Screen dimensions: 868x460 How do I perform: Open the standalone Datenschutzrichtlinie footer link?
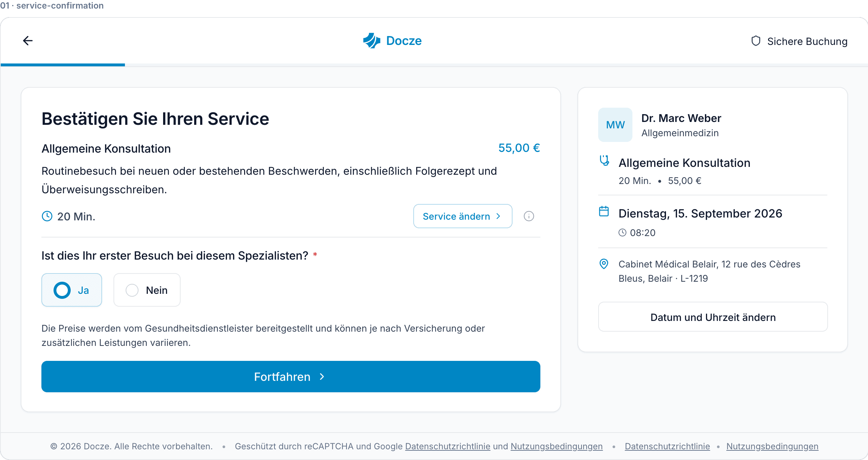667,446
